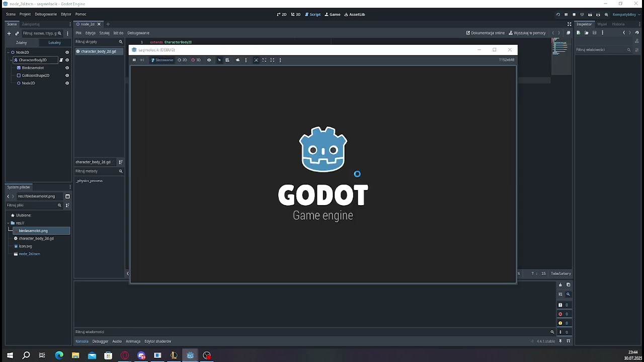
Task: Copy console output icon
Action: (568, 285)
